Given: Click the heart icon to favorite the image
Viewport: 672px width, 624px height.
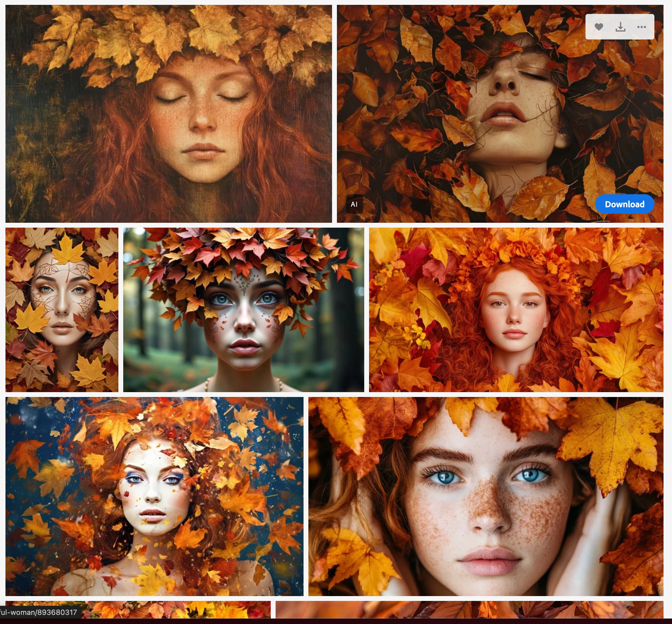Looking at the screenshot, I should pos(599,27).
